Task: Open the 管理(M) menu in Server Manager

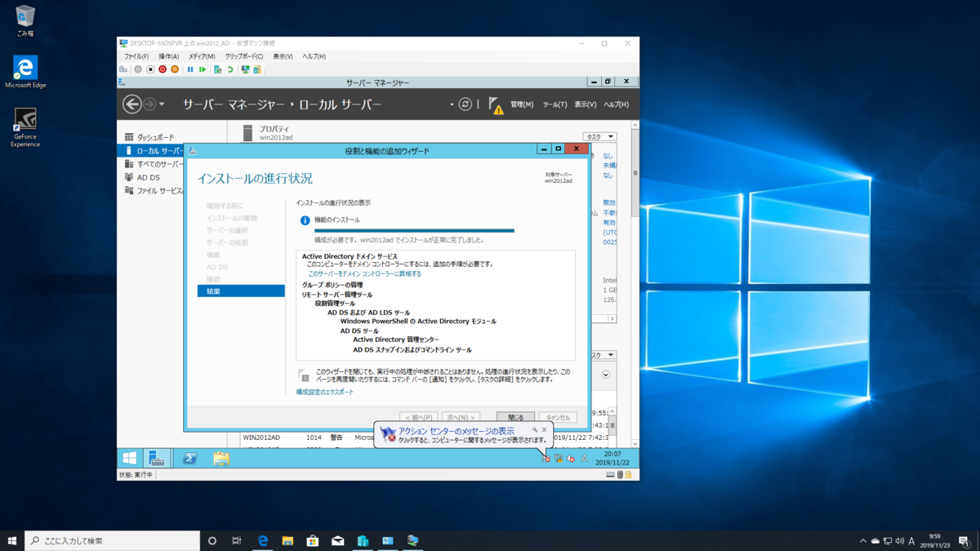Action: (x=522, y=104)
